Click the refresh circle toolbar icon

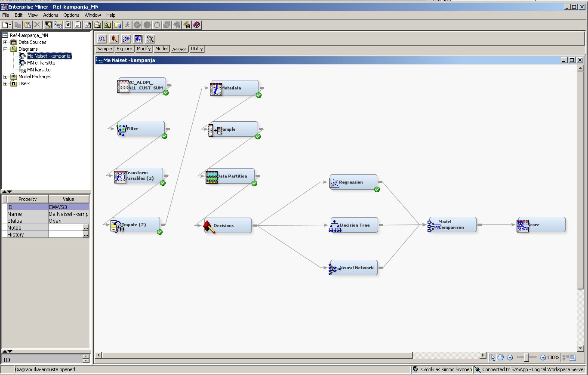click(157, 25)
